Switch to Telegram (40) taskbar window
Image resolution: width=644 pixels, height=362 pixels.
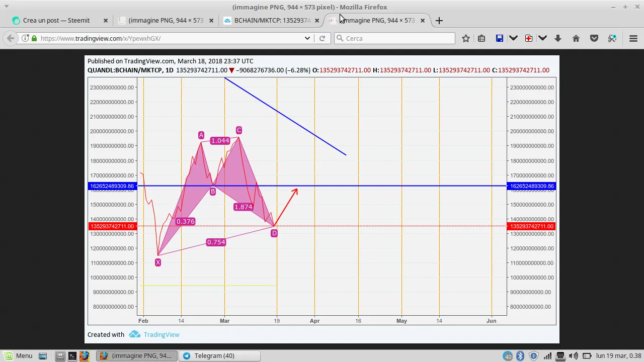(x=220, y=356)
